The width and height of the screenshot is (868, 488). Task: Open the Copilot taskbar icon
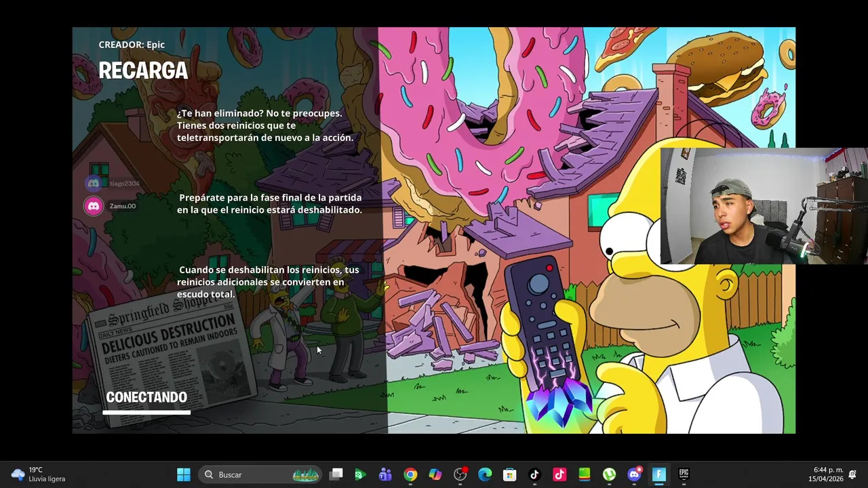(435, 474)
